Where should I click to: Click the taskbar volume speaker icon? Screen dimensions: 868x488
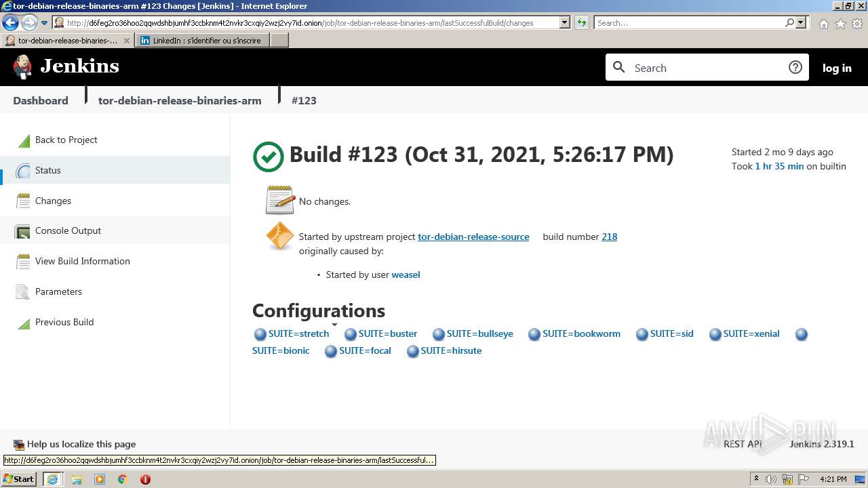[771, 479]
